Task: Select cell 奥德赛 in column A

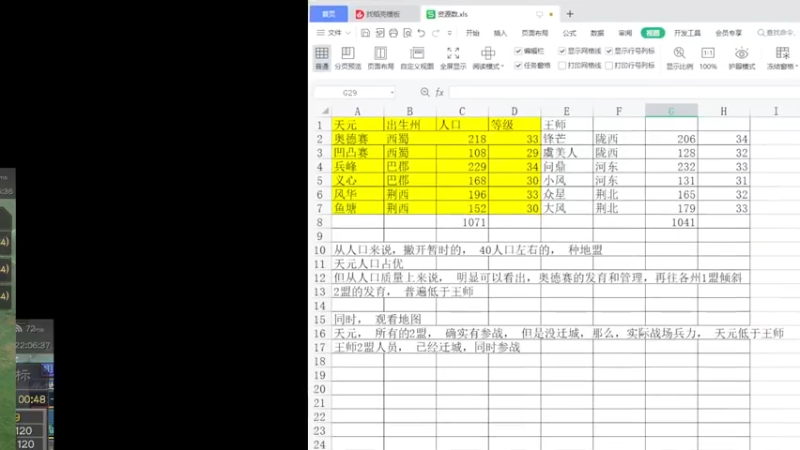Action: (x=358, y=138)
